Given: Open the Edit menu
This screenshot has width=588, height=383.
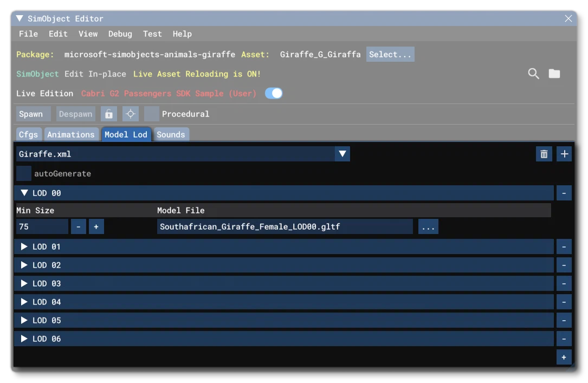Looking at the screenshot, I should tap(58, 34).
